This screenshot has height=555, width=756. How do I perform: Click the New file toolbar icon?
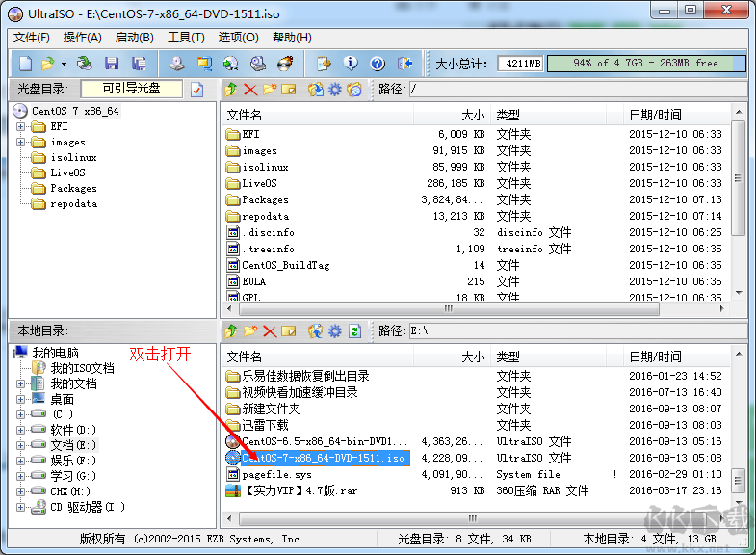[x=24, y=64]
